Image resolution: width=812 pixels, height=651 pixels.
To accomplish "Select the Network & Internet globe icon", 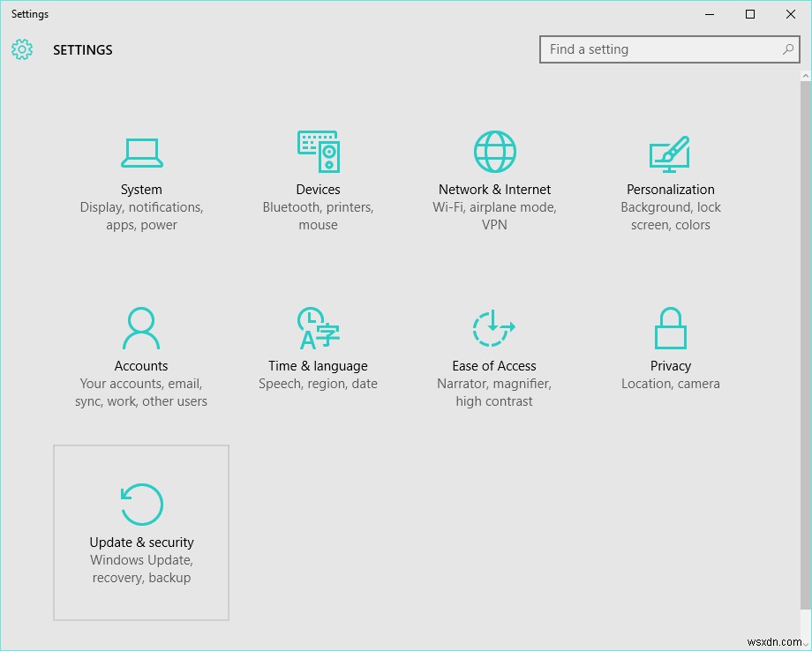I will click(x=494, y=150).
